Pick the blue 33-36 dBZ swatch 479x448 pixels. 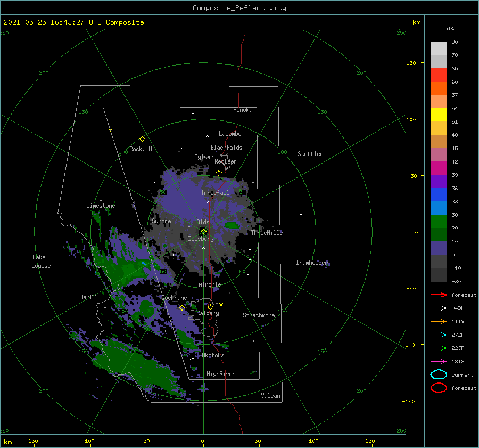439,195
